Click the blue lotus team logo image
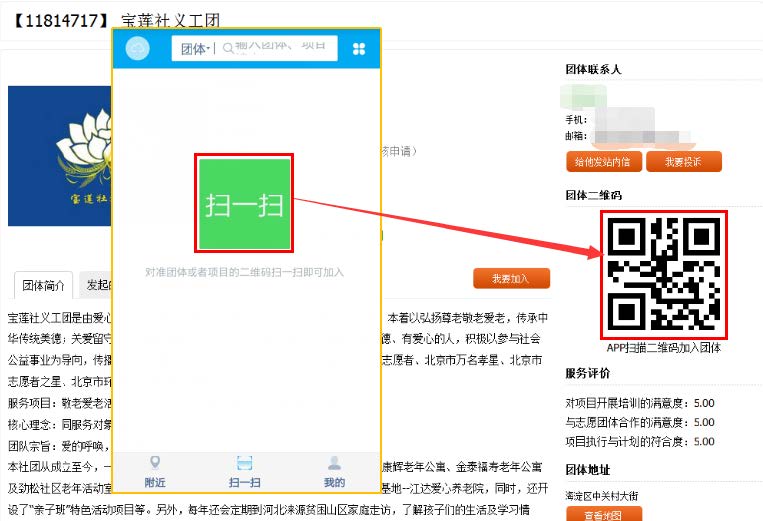The image size is (763, 521). (60, 156)
